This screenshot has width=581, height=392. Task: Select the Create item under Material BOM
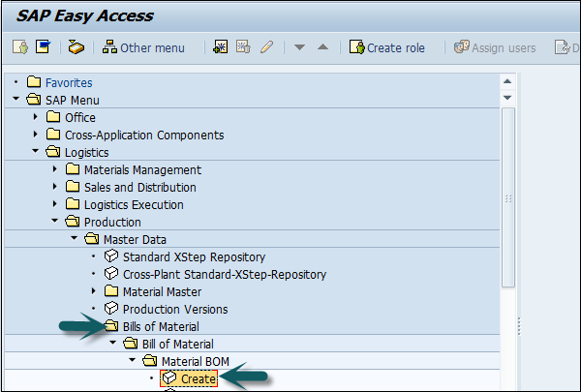click(x=199, y=378)
